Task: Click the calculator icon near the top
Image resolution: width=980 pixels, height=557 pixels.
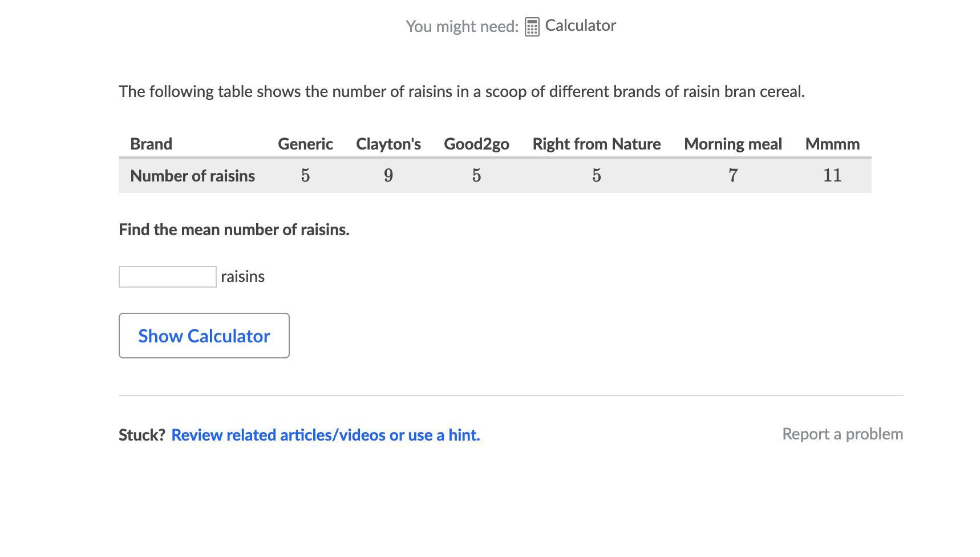Action: (532, 27)
